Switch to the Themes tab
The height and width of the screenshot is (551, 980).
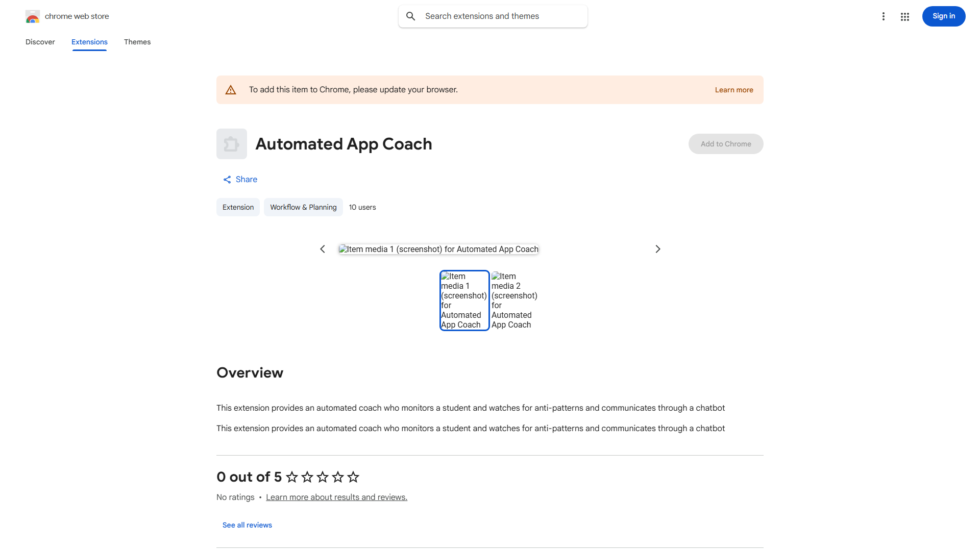(x=137, y=42)
